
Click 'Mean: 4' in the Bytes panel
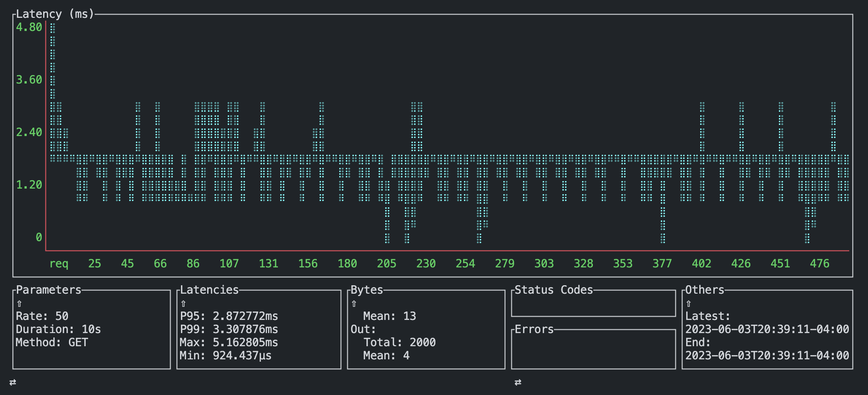point(387,356)
